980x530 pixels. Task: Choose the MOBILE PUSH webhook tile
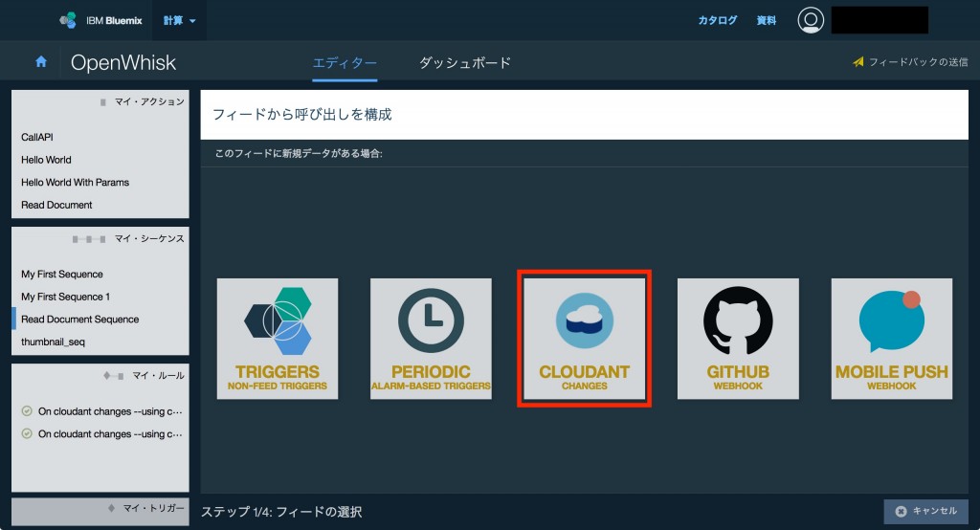coord(892,339)
